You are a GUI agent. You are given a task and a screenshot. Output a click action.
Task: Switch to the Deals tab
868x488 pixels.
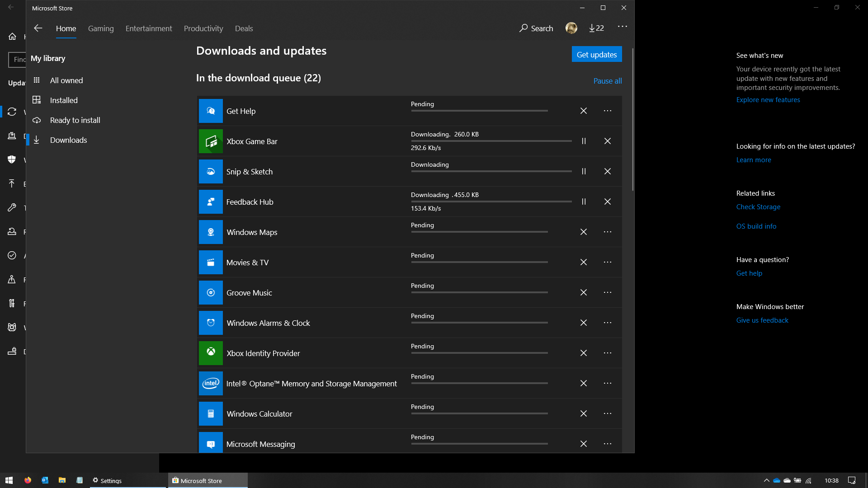click(x=244, y=28)
